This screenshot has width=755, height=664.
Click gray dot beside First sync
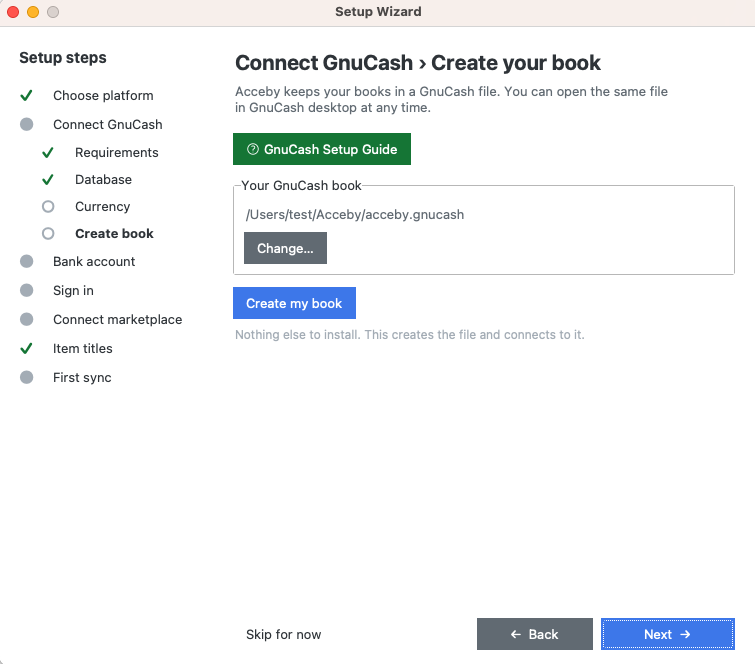pyautogui.click(x=26, y=377)
